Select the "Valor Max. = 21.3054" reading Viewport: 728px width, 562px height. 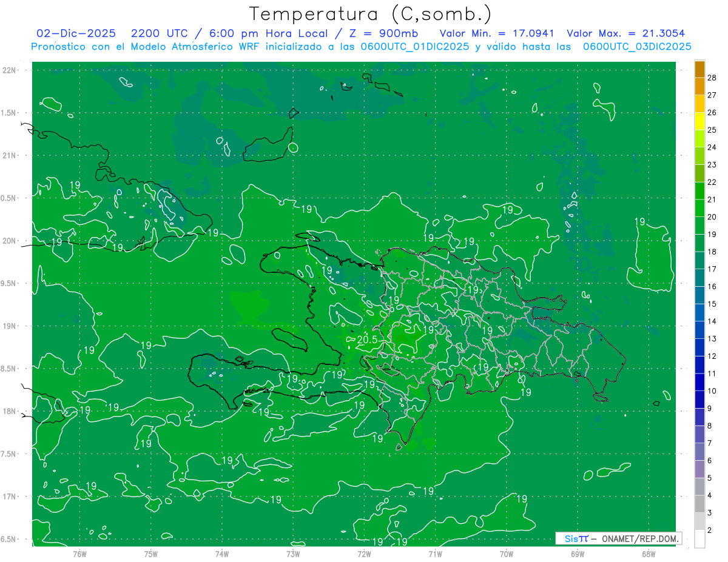point(625,33)
